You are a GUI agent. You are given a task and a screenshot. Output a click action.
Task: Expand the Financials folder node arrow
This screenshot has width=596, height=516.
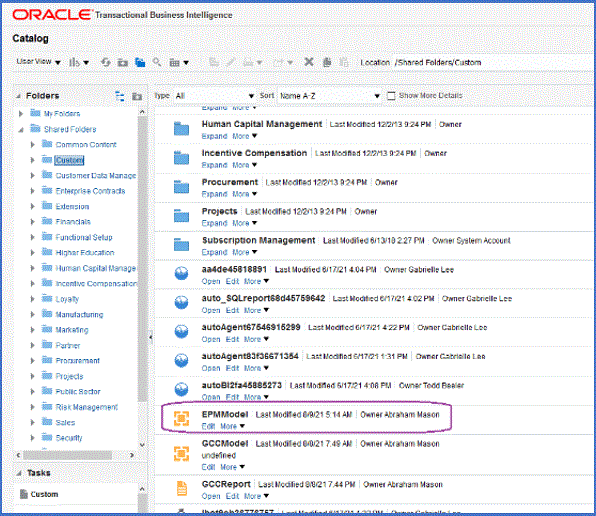[x=33, y=222]
